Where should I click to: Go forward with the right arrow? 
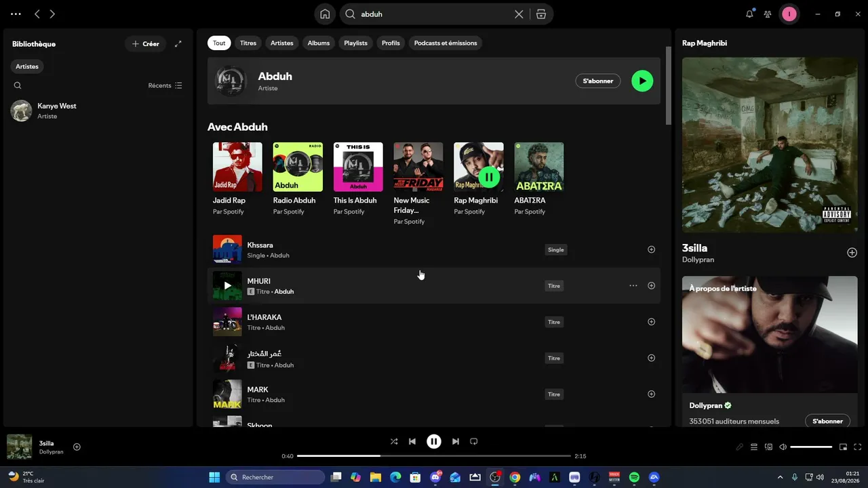tap(52, 14)
